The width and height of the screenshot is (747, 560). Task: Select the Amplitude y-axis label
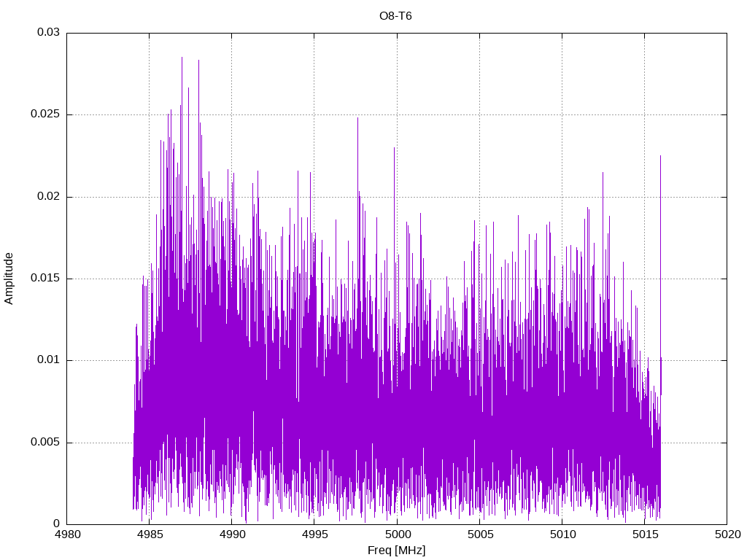9,279
